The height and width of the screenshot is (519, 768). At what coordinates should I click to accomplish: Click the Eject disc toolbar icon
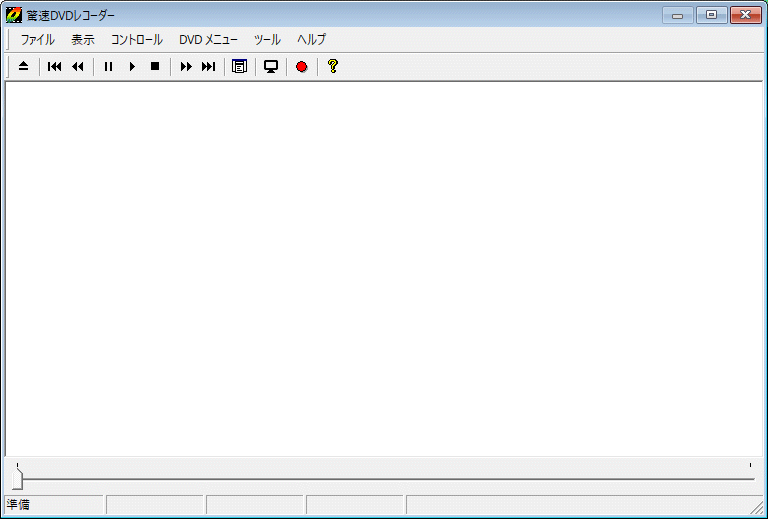23,67
